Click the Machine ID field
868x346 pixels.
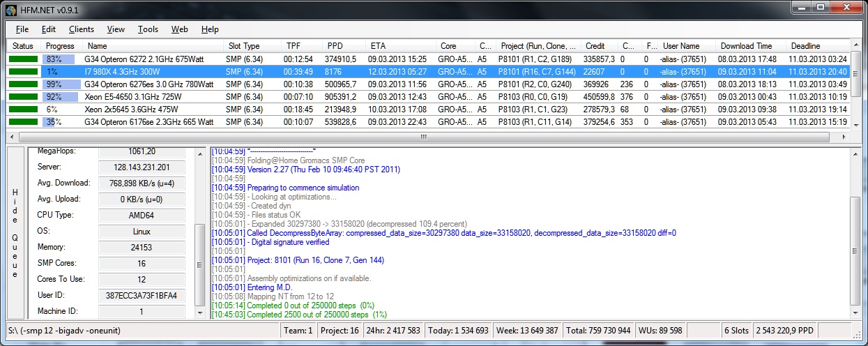(x=141, y=311)
